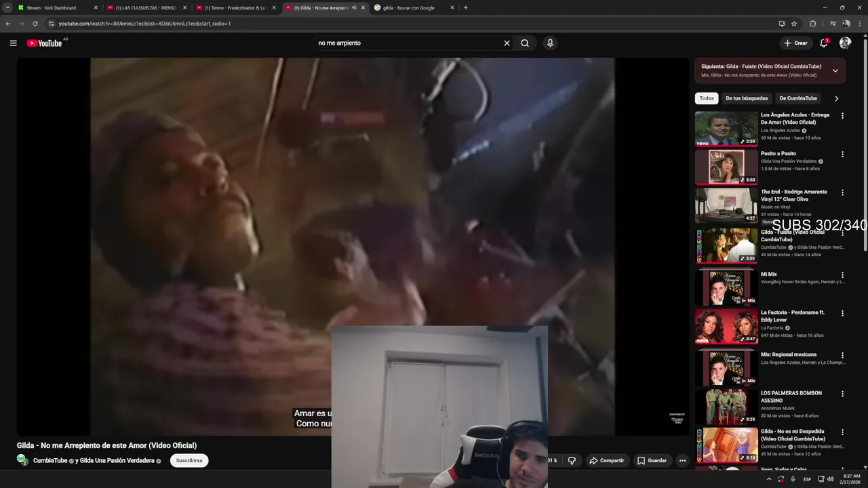Open La Factoria Perdoname thumbnail
This screenshot has height=488, width=868.
point(726,326)
